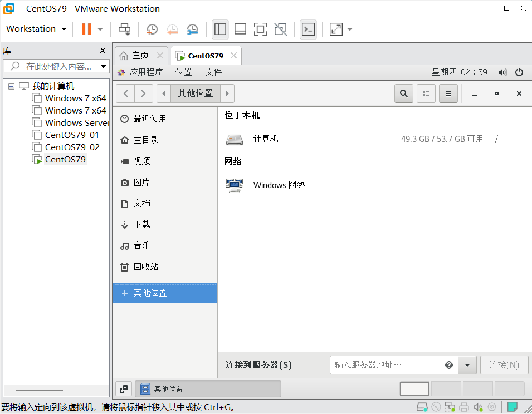Enter VMware full screen mode
532x414 pixels.
click(260, 29)
